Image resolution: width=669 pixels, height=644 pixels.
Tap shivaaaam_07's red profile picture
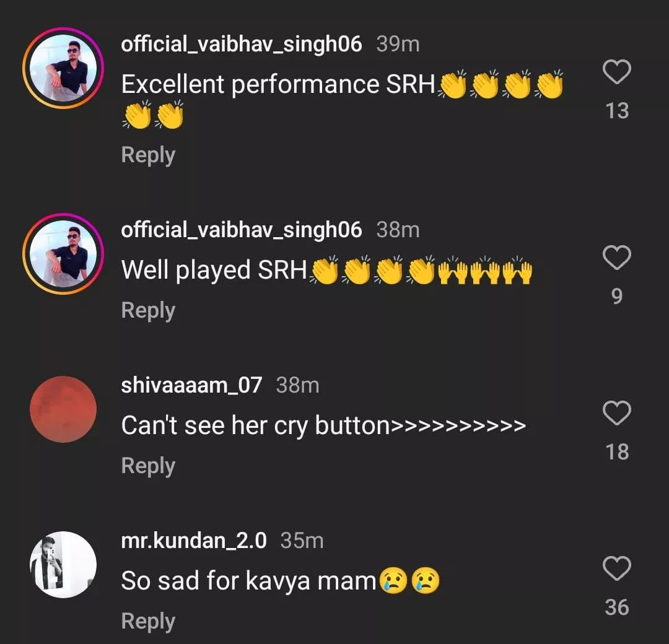click(x=63, y=409)
